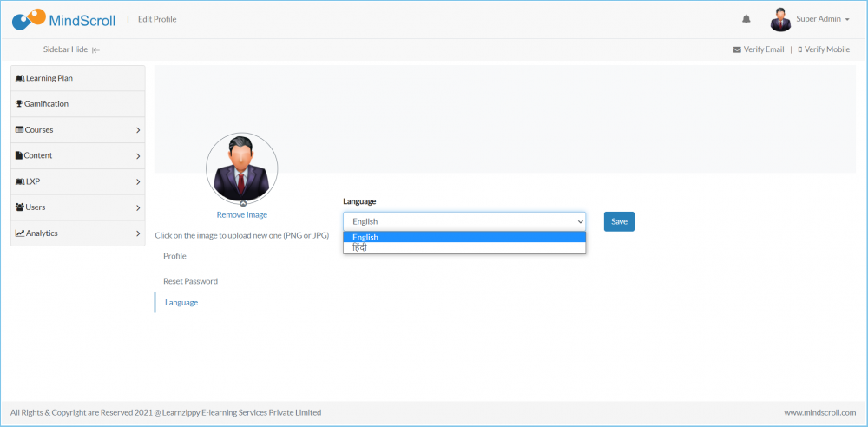Screen dimensions: 868x427
Task: Click the www.mindscroll.com footer text
Action: point(820,412)
